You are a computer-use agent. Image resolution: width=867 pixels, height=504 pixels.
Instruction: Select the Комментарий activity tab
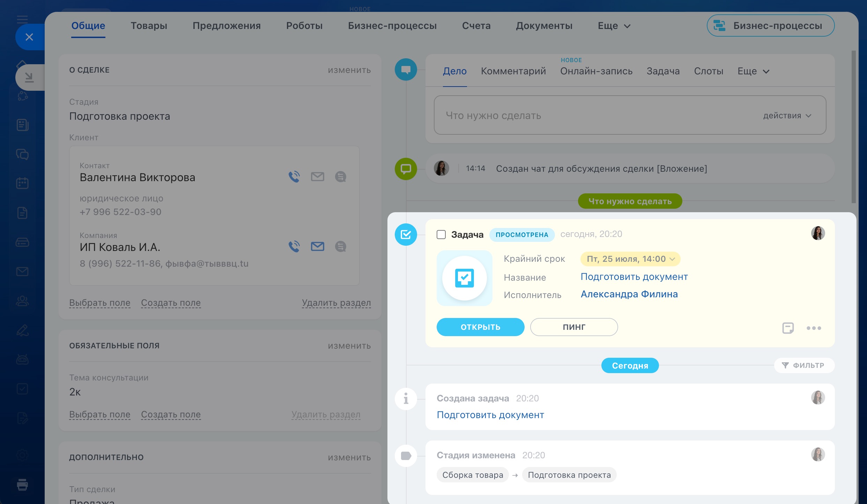513,71
